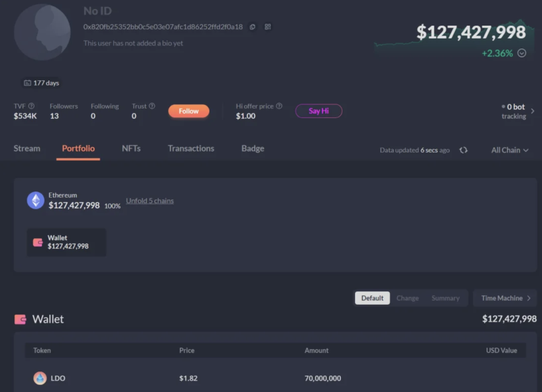
Task: Click the Token column header
Action: click(x=42, y=351)
